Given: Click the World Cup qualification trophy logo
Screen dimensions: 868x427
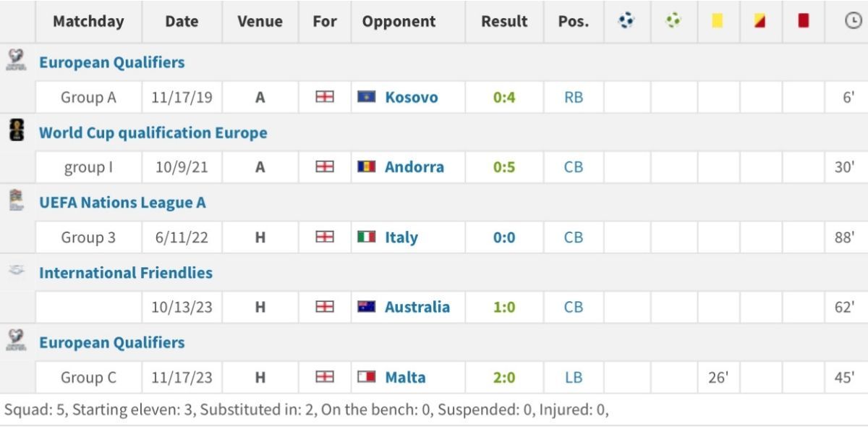Looking at the screenshot, I should click(x=16, y=130).
